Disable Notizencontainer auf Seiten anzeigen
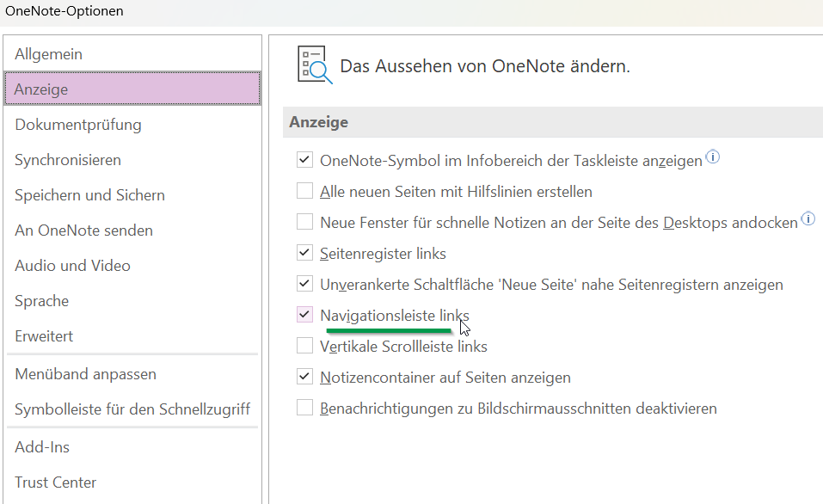823x504 pixels. click(x=304, y=377)
